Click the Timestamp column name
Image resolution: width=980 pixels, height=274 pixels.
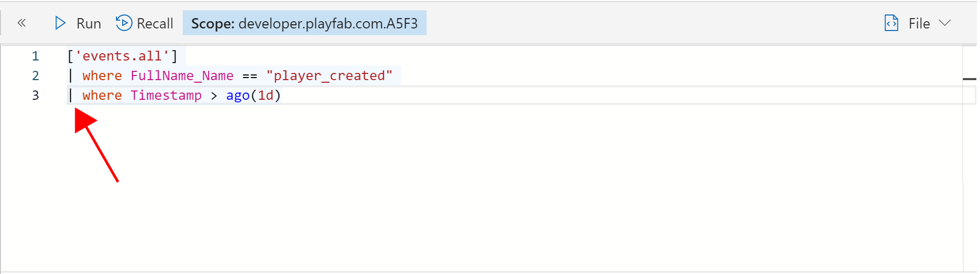coord(166,96)
